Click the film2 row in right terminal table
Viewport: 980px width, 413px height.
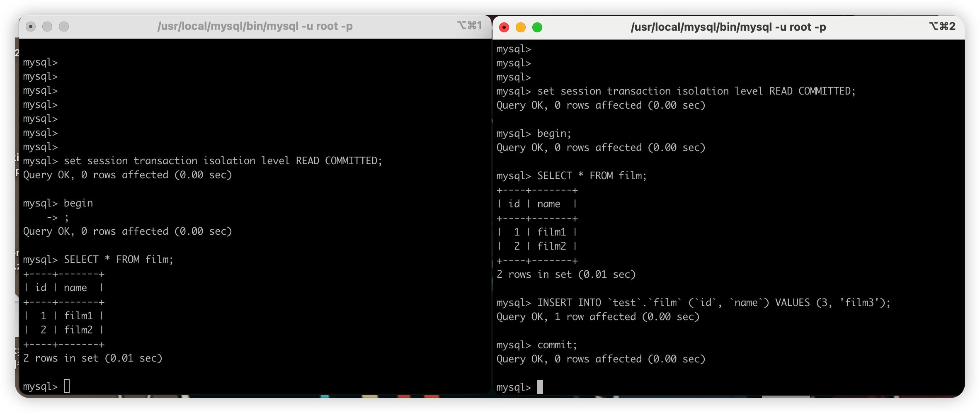click(537, 246)
